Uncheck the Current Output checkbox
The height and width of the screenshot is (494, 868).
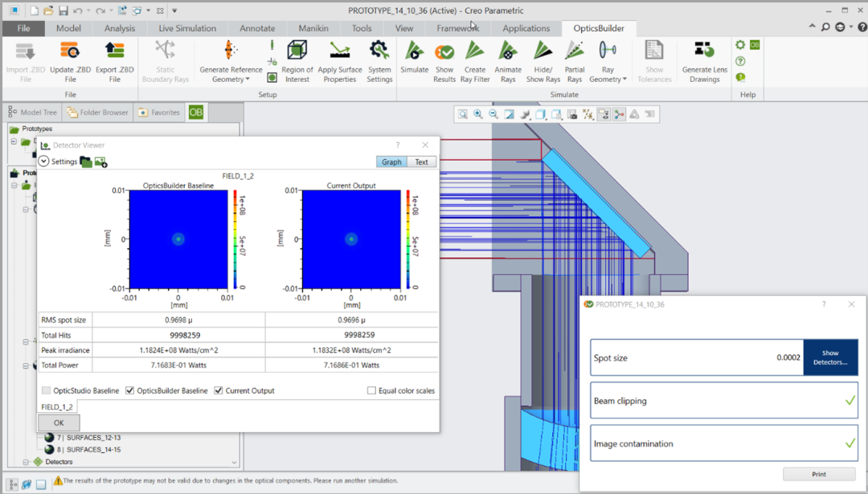(x=219, y=391)
